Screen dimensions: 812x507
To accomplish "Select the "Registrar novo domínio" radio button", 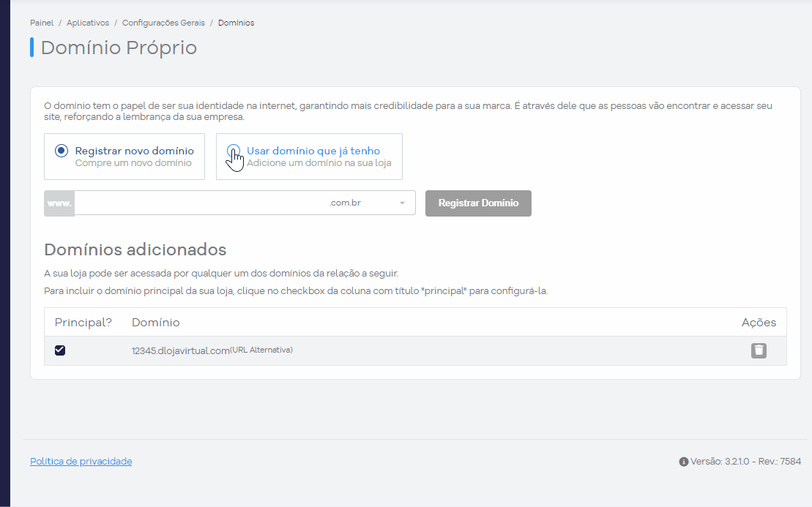I will [62, 151].
